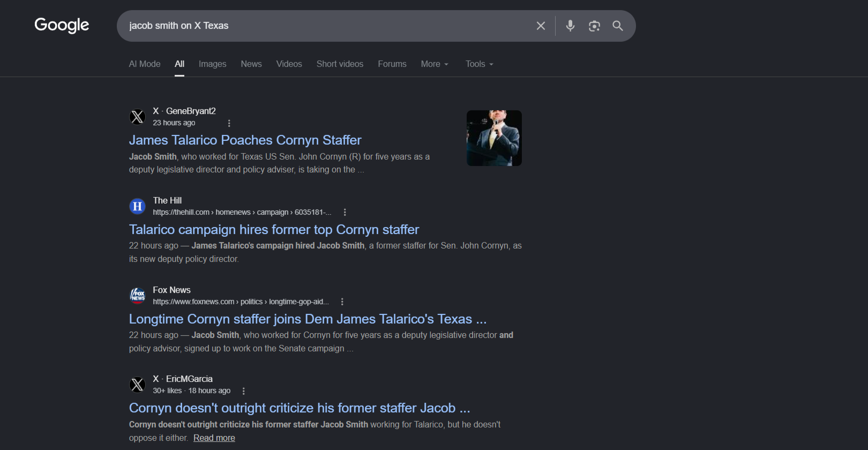868x450 pixels.
Task: Click The Hill site favicon
Action: point(138,206)
